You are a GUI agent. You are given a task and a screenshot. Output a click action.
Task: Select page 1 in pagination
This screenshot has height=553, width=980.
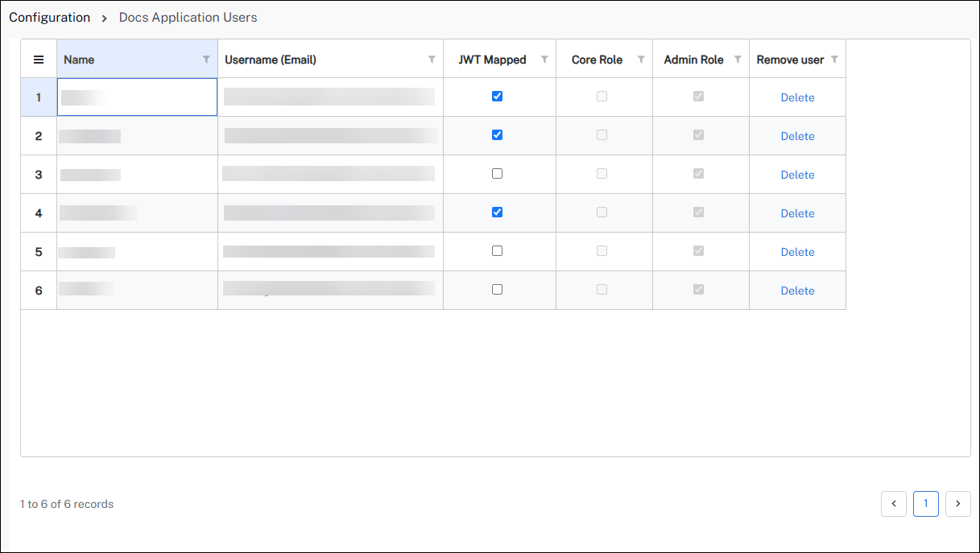coord(926,504)
